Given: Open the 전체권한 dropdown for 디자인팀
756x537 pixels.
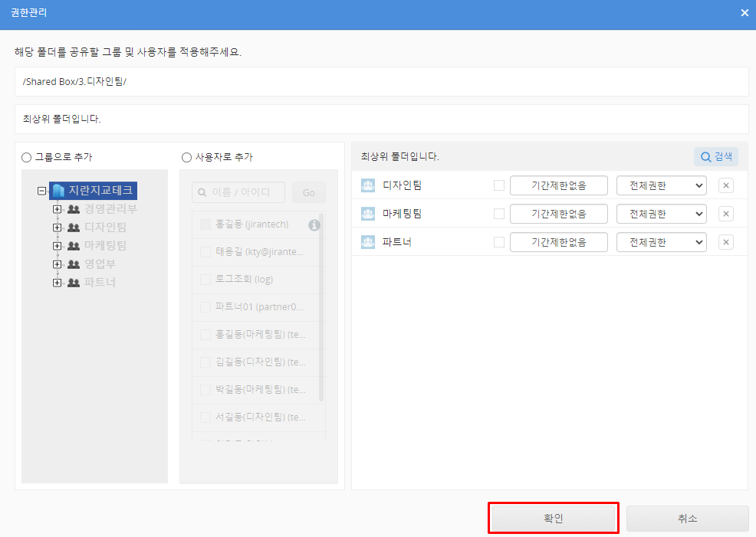Looking at the screenshot, I should pyautogui.click(x=662, y=185).
